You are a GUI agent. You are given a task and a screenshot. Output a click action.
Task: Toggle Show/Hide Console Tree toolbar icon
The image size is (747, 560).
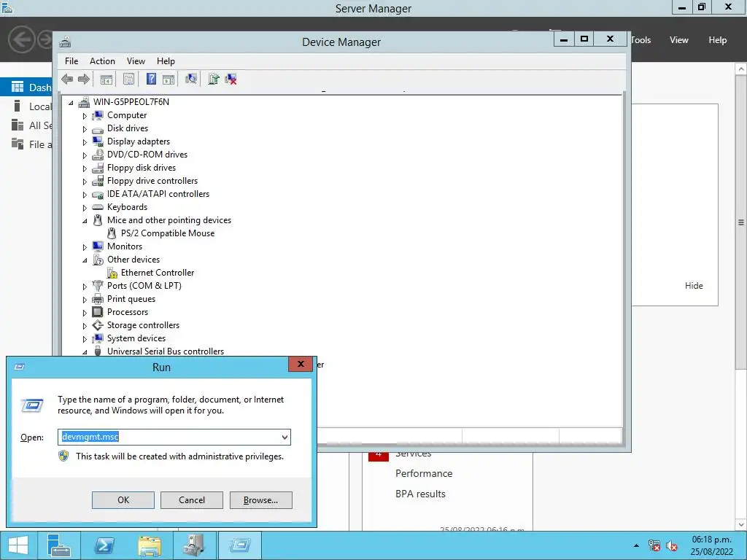(107, 79)
